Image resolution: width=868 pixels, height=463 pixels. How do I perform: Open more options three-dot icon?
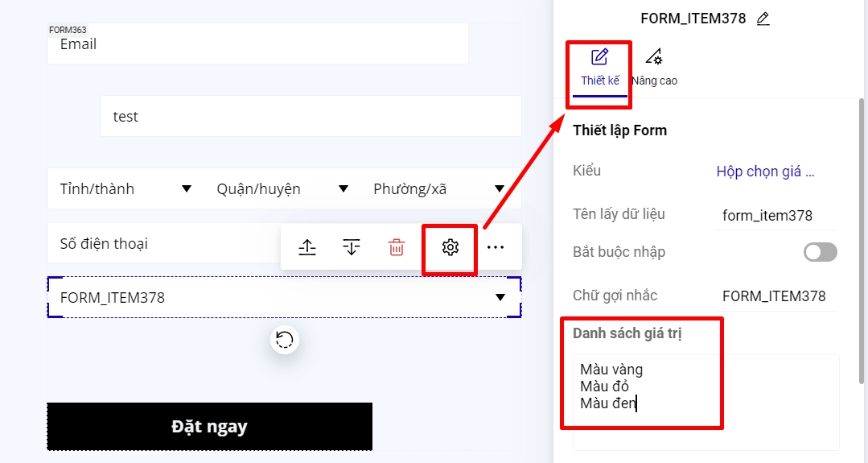coord(496,247)
